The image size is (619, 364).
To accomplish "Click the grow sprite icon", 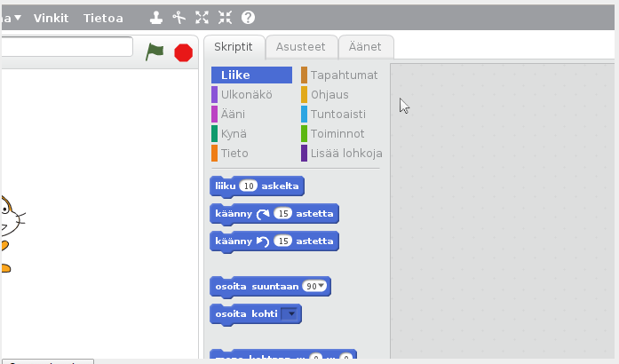I will point(202,18).
